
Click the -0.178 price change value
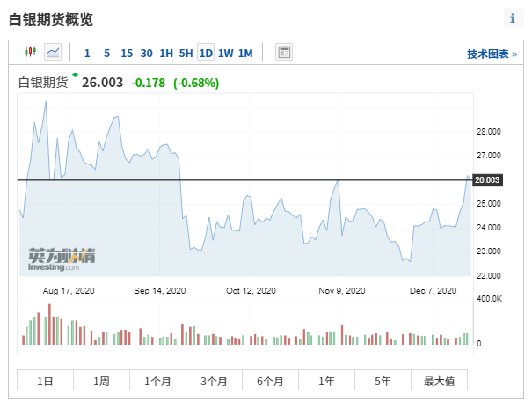(x=149, y=83)
